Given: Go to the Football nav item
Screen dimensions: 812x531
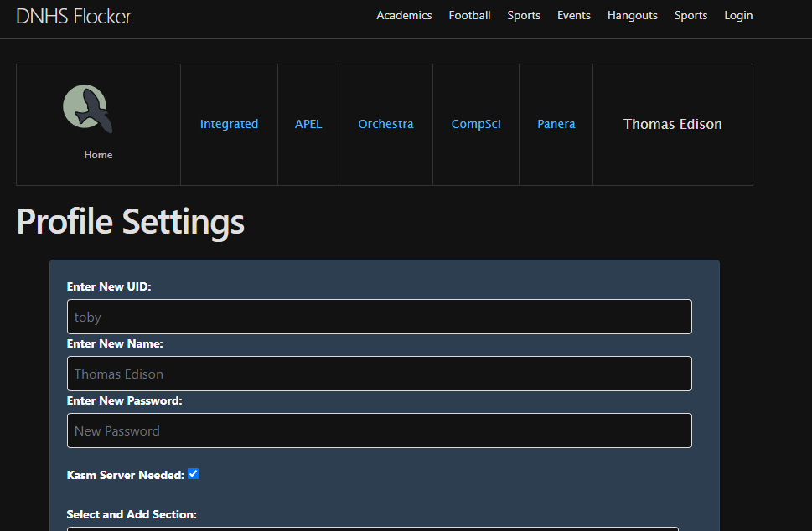Looking at the screenshot, I should point(469,16).
